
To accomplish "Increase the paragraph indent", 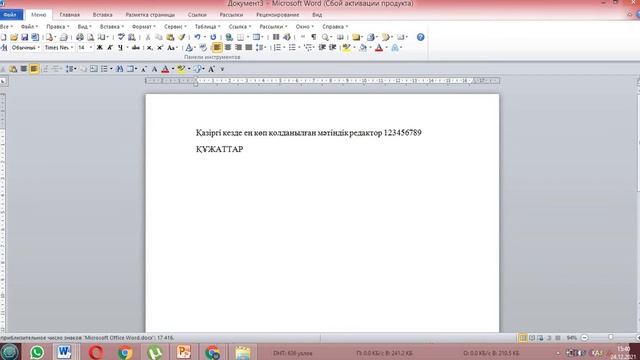I will click(x=333, y=48).
